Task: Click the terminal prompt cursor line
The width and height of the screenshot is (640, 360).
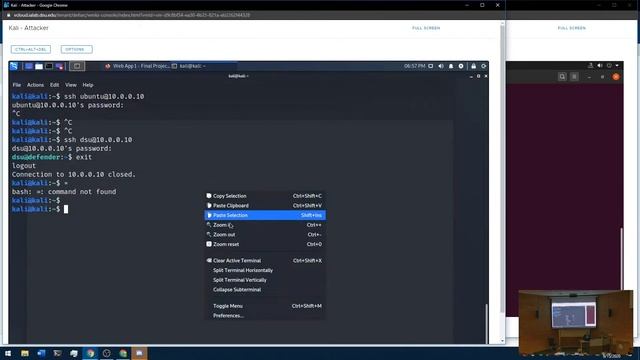Action: pos(40,209)
